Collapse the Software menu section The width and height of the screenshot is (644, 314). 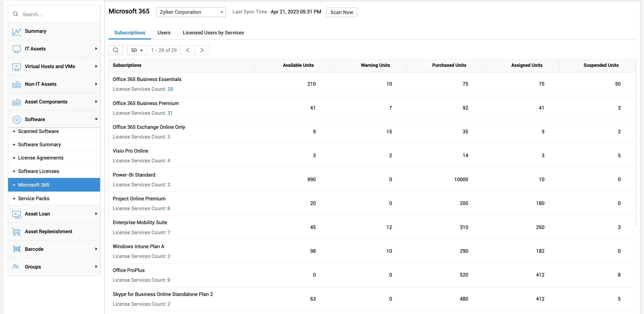96,119
